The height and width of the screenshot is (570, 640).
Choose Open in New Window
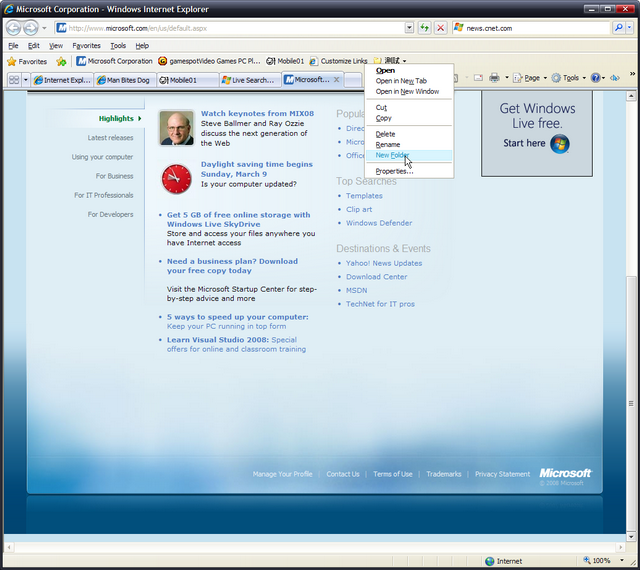[409, 91]
